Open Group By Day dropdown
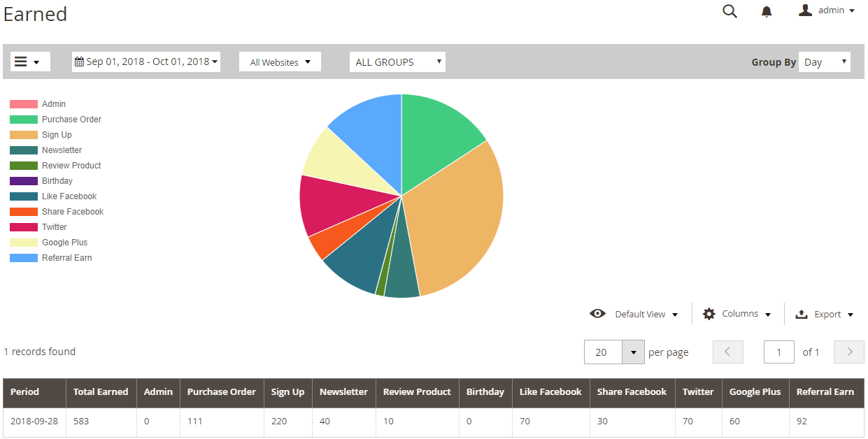This screenshot has height=439, width=868. (x=824, y=62)
